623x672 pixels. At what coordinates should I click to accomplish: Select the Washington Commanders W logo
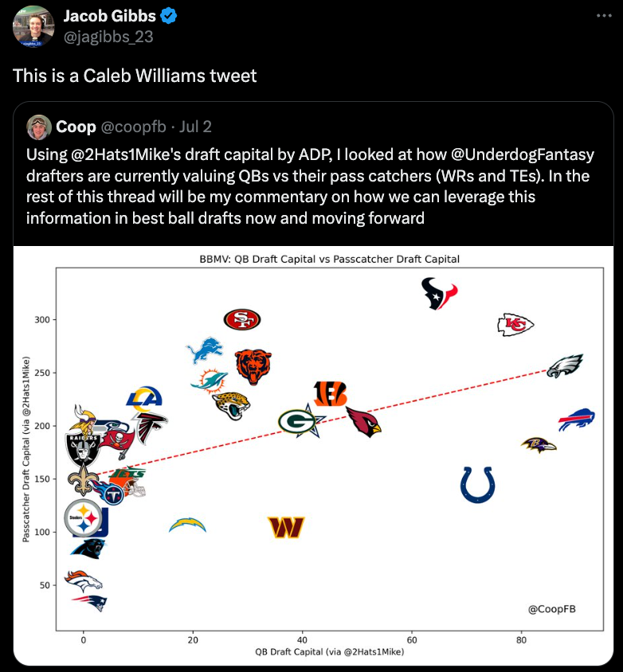(x=286, y=527)
